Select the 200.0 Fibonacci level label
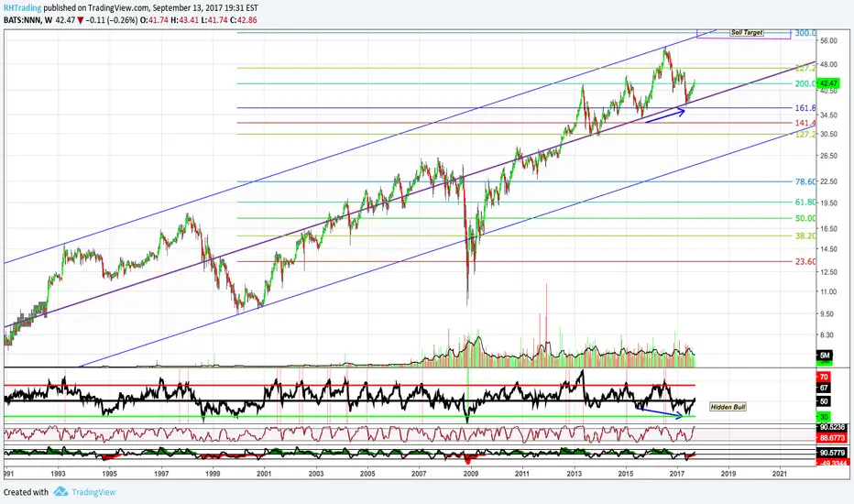Image resolution: width=854 pixels, height=504 pixels. [x=805, y=83]
